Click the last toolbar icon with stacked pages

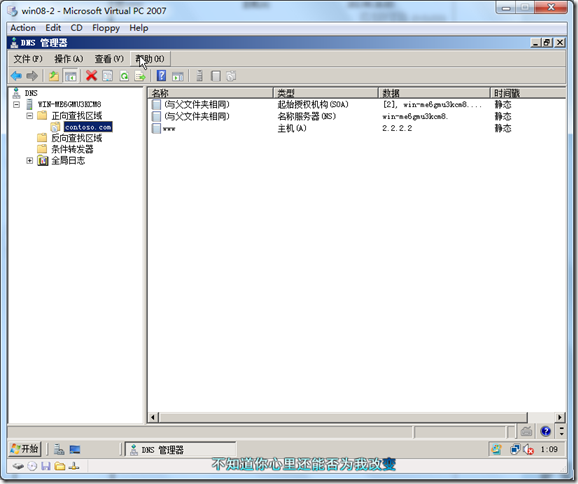click(x=231, y=76)
